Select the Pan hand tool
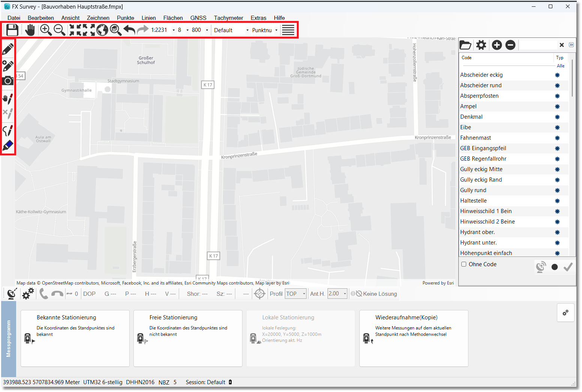Image resolution: width=582 pixels, height=392 pixels. point(30,30)
